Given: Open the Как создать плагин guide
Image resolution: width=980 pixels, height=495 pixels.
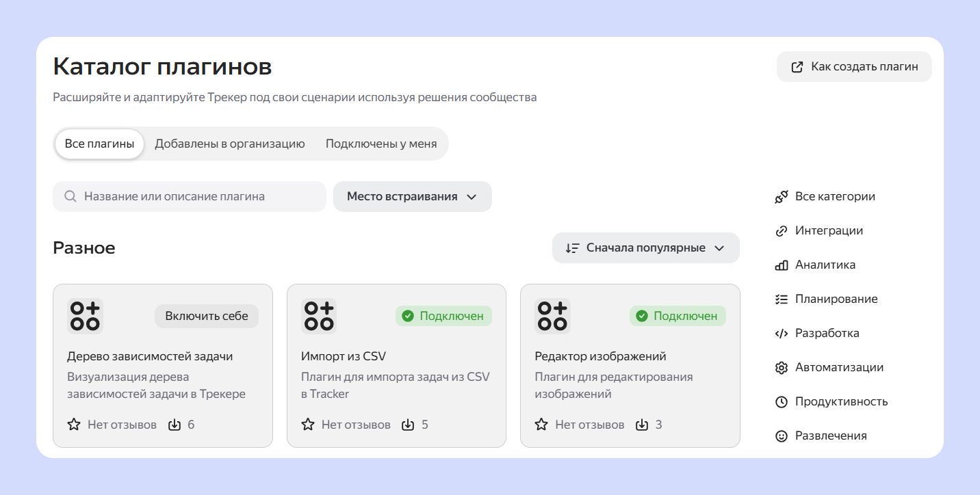Looking at the screenshot, I should tap(854, 67).
